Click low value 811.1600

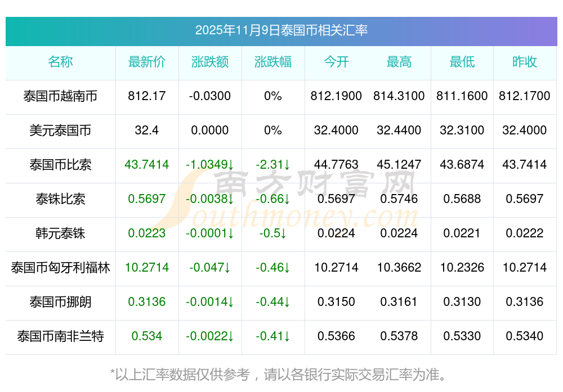462,96
